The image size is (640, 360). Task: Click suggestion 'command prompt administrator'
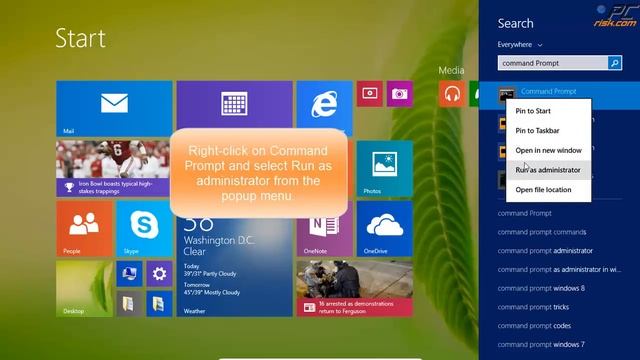(x=545, y=251)
